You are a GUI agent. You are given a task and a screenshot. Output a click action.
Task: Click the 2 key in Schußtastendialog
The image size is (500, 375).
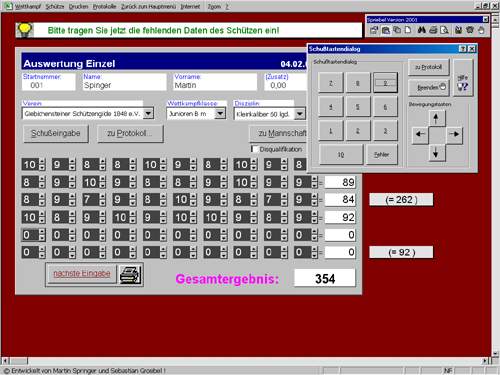[x=358, y=131]
